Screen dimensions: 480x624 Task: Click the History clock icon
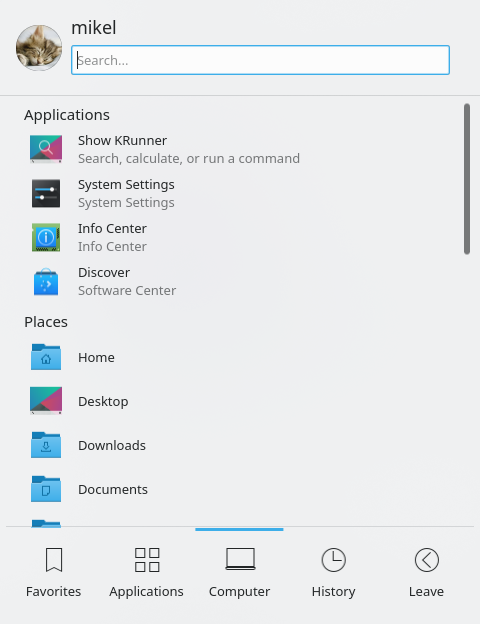coord(334,560)
